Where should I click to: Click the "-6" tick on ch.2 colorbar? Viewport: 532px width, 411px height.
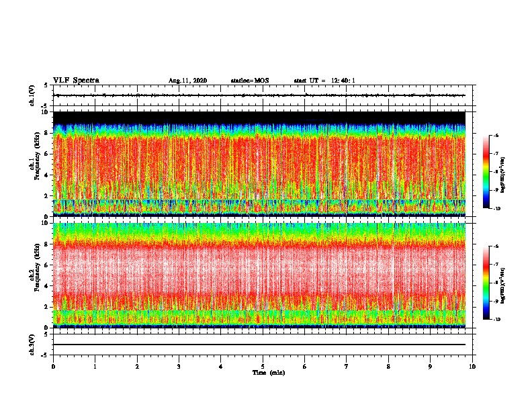point(496,246)
